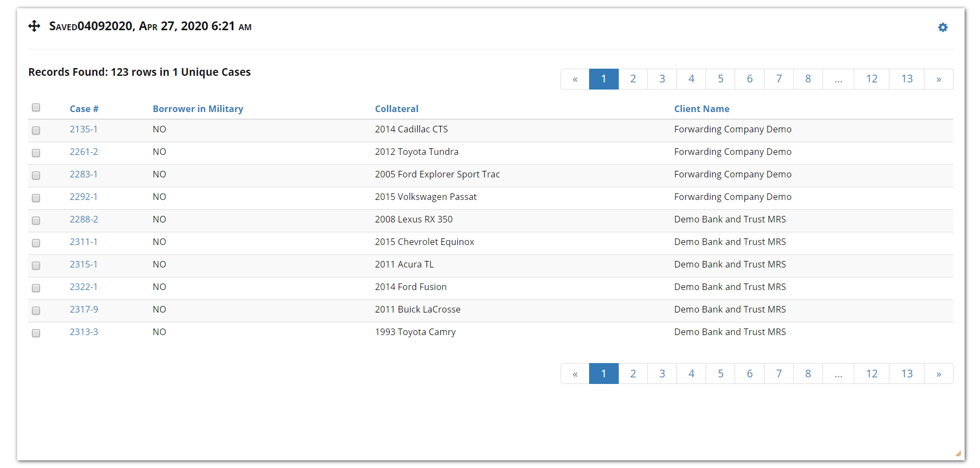Select active page 1 in top pagination
Image resolution: width=980 pixels, height=468 pixels.
click(604, 79)
